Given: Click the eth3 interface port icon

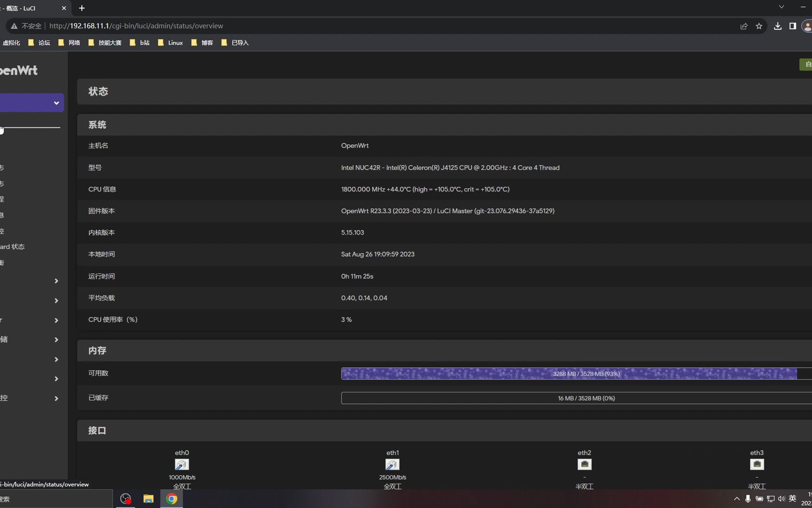Looking at the screenshot, I should click(757, 465).
